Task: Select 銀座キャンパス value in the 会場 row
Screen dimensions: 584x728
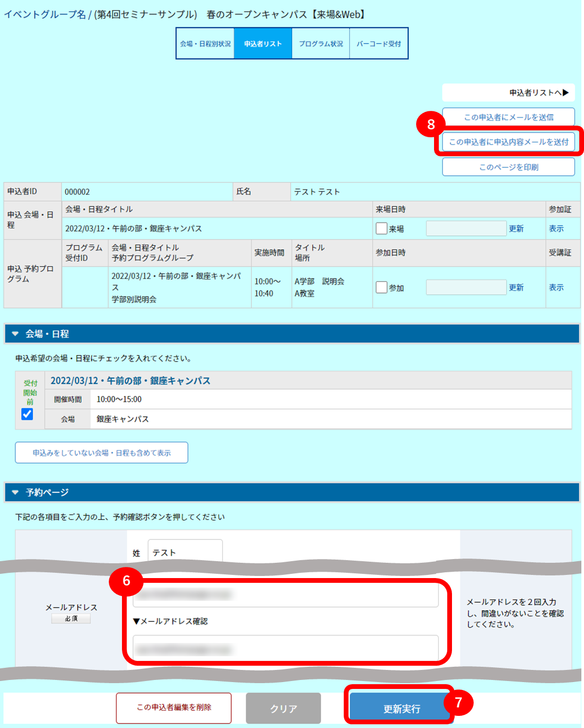Action: (123, 419)
